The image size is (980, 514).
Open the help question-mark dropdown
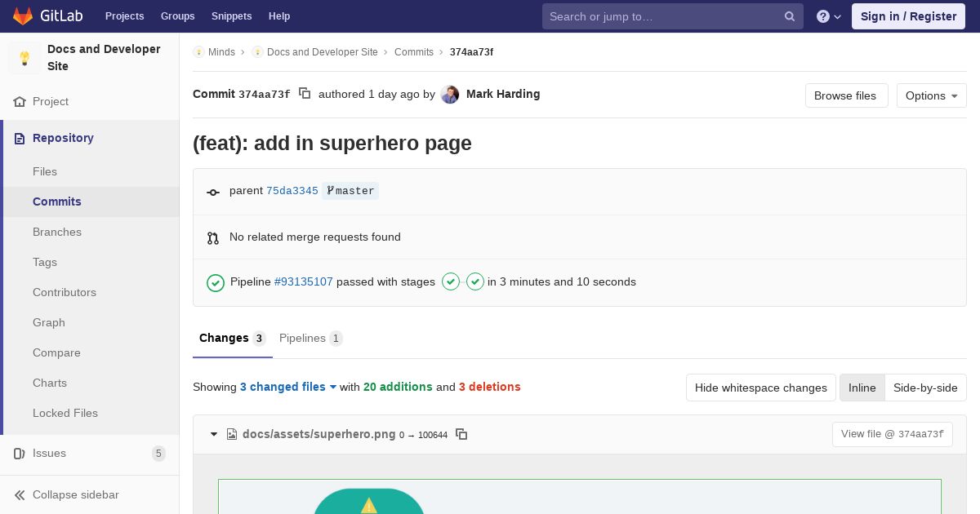(x=829, y=16)
